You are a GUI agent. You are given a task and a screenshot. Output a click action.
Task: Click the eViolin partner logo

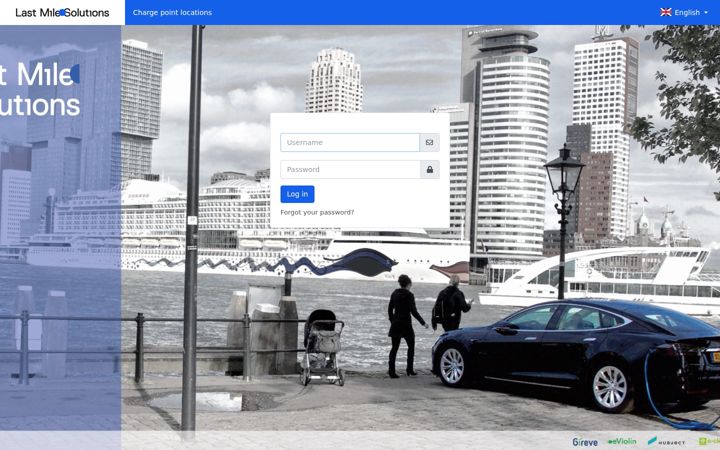[622, 441]
